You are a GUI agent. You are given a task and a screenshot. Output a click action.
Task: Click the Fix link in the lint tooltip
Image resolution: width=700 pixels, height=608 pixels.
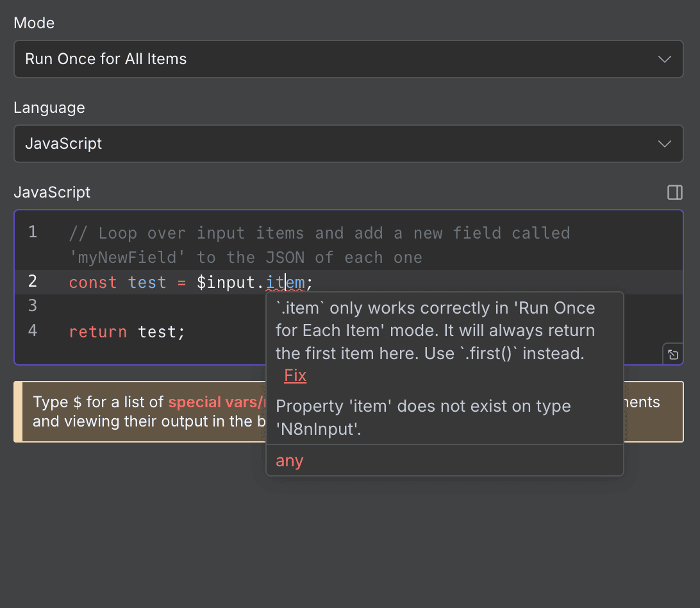(295, 375)
